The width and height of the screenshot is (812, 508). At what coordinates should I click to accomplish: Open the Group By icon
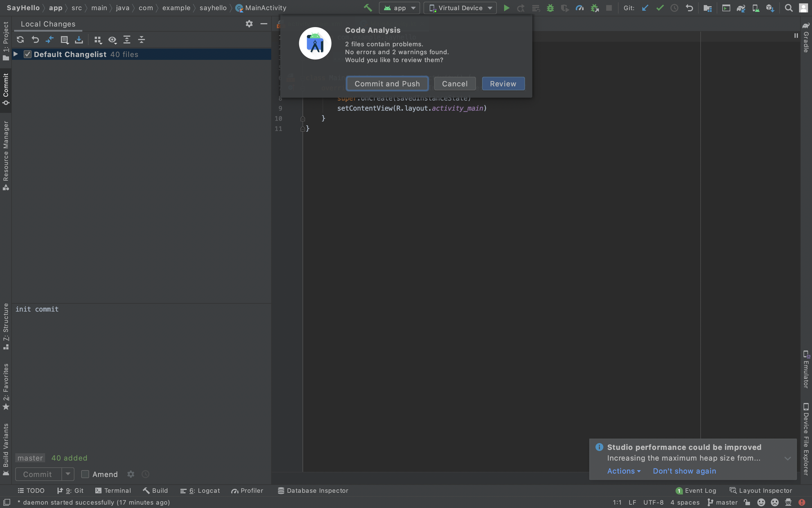tap(98, 40)
